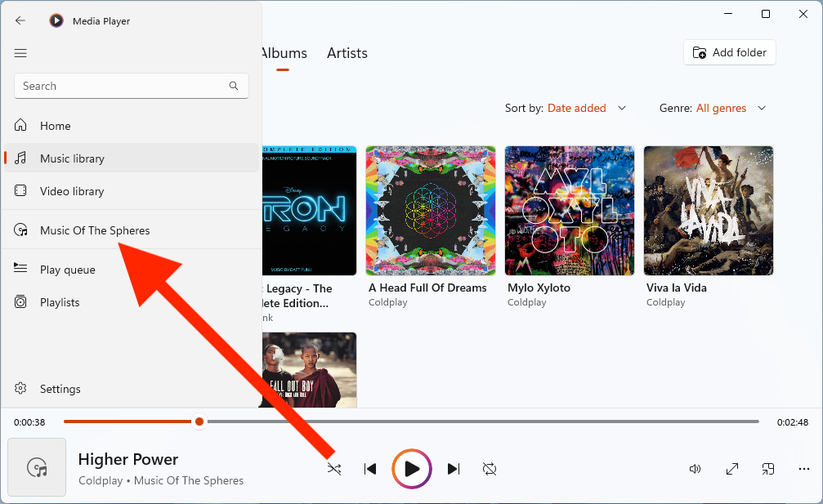The image size is (823, 504).
Task: Open the More options ellipsis in playback bar
Action: click(x=803, y=468)
